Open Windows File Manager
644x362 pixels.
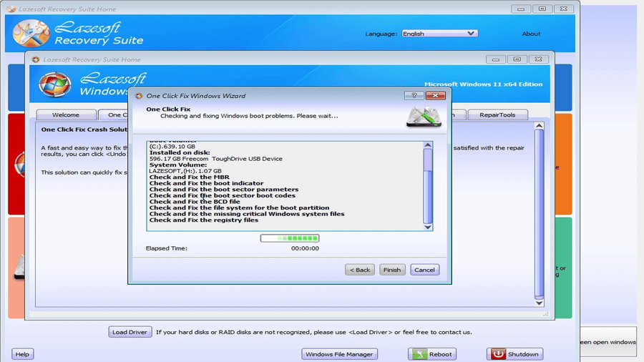coord(339,354)
